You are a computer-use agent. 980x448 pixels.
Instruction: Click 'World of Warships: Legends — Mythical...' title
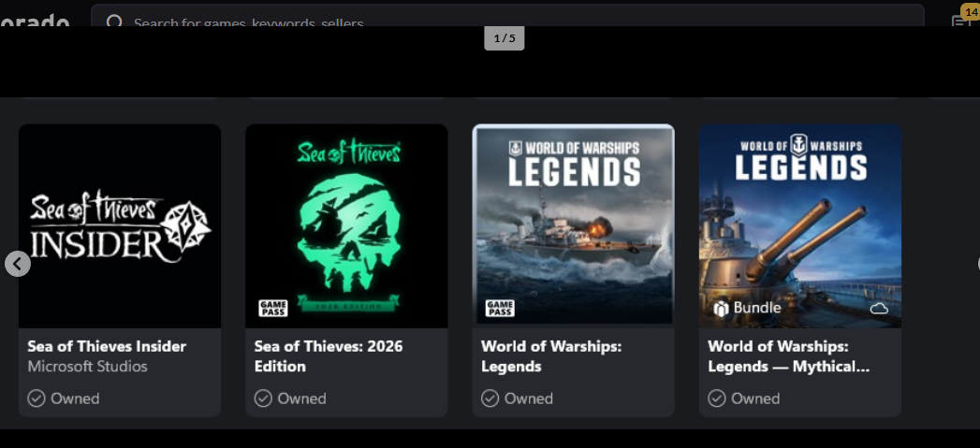[789, 356]
